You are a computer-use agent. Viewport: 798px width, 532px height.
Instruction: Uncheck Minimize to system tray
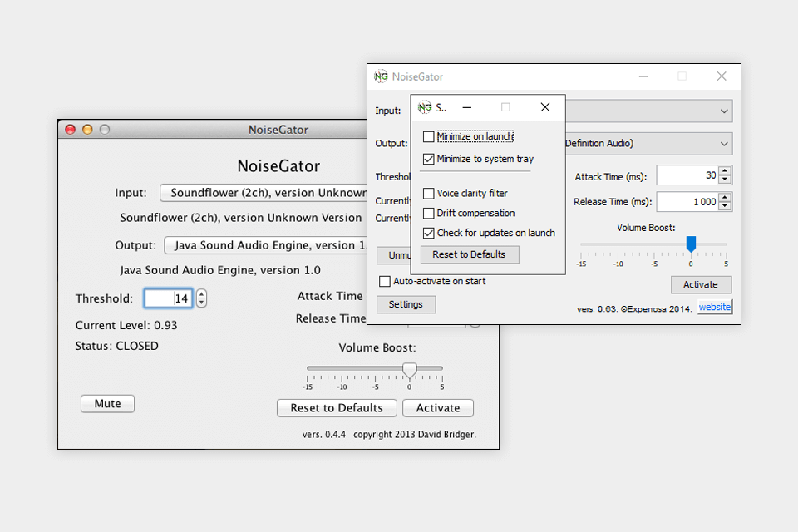(x=429, y=159)
